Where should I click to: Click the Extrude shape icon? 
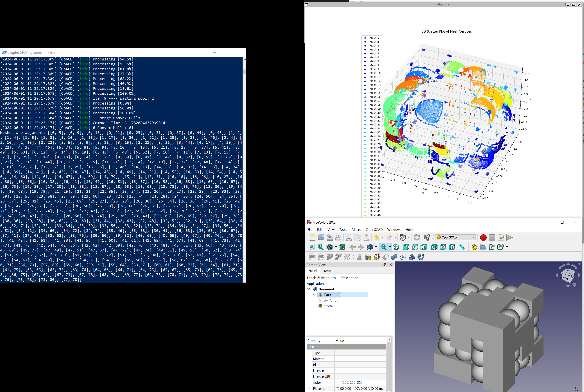click(x=411, y=257)
